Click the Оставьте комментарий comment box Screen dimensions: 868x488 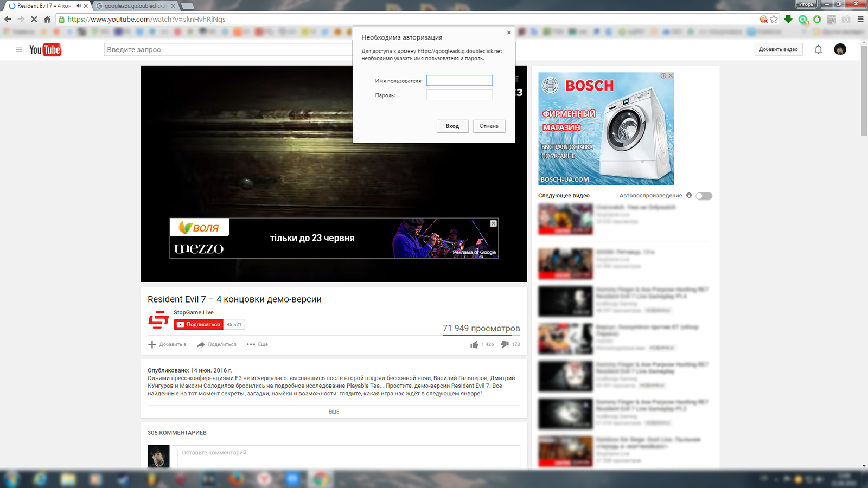(x=348, y=456)
